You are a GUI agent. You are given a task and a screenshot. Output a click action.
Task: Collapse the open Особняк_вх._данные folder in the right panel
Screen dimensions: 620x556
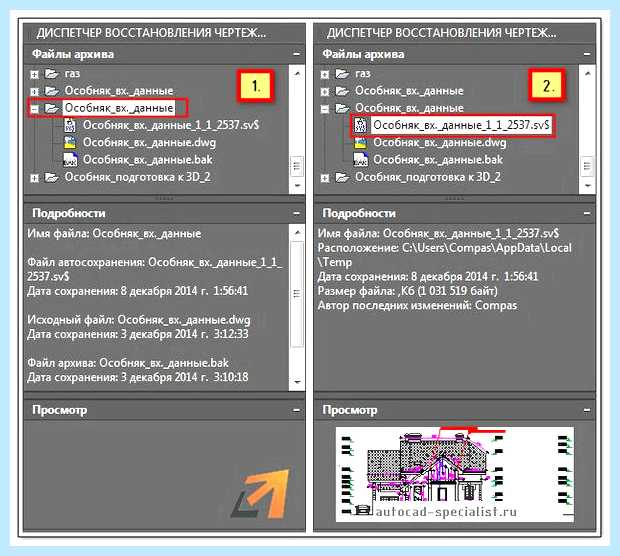point(325,109)
